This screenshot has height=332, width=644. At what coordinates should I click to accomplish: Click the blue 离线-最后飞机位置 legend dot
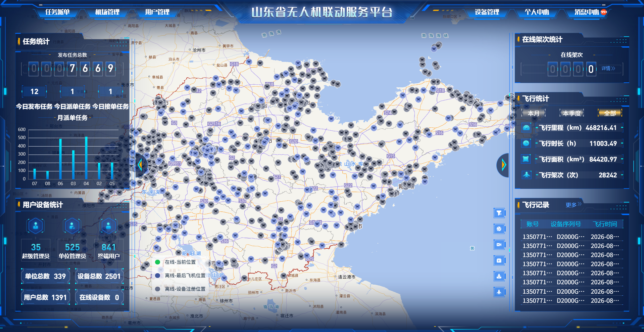pyautogui.click(x=157, y=276)
